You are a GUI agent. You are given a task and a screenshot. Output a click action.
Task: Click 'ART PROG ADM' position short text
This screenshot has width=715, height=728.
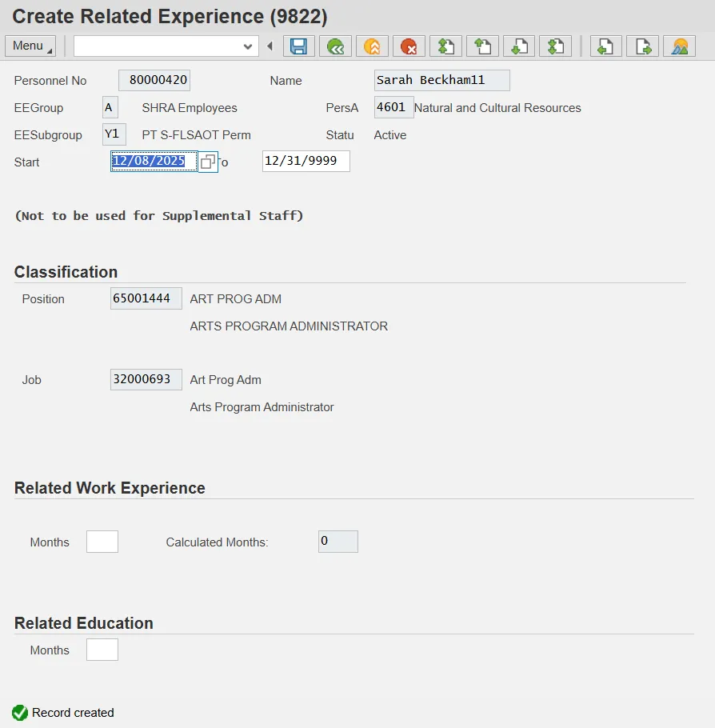point(235,299)
